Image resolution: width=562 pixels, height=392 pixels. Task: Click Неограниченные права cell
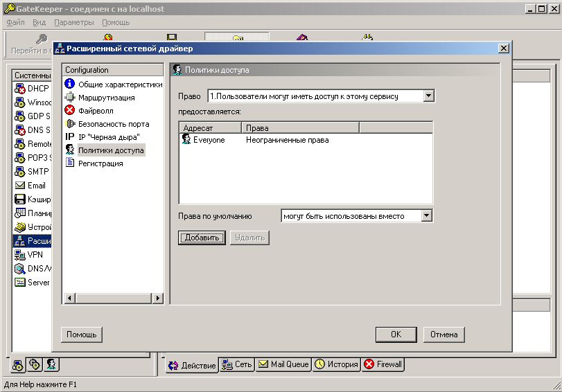click(x=288, y=140)
